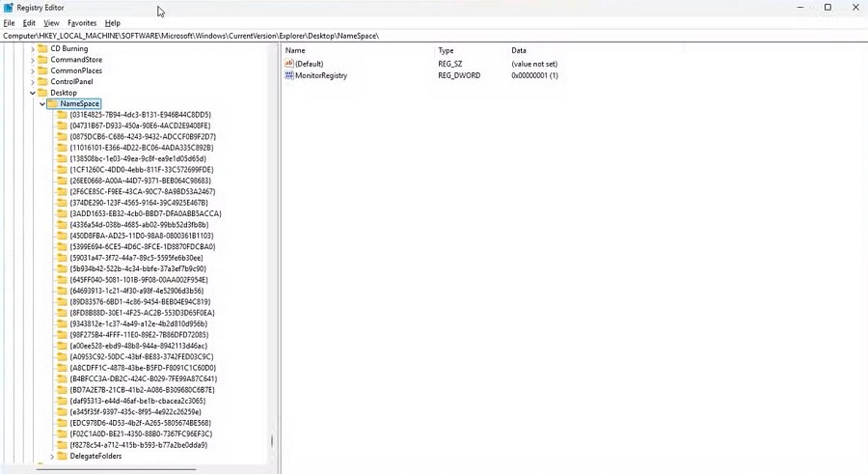Expand the ControlPanel key
The width and height of the screenshot is (868, 474).
[32, 82]
